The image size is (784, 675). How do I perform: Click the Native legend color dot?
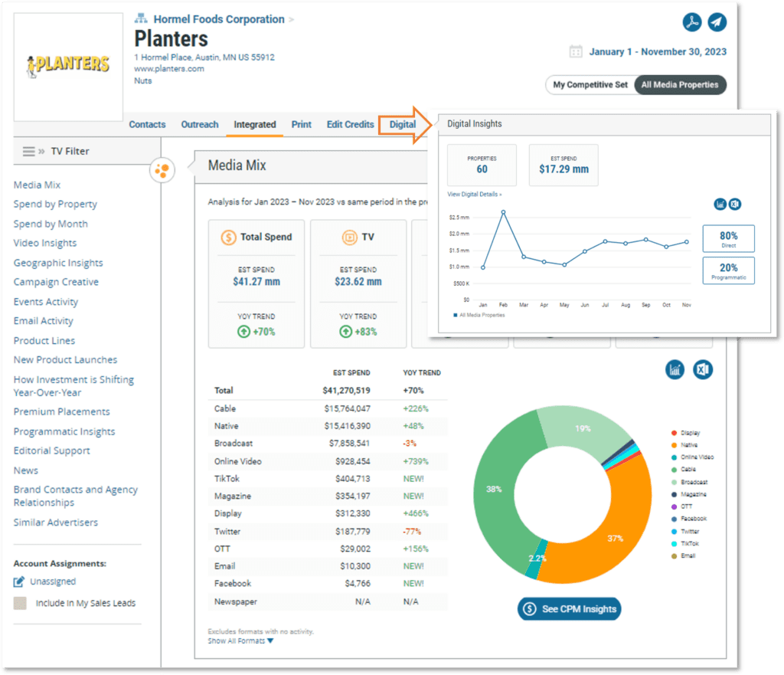click(674, 445)
